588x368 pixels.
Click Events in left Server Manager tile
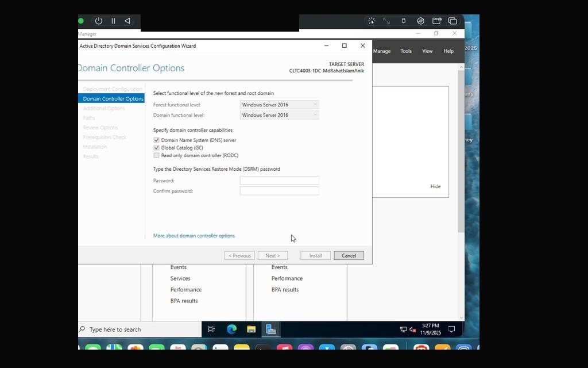click(179, 267)
